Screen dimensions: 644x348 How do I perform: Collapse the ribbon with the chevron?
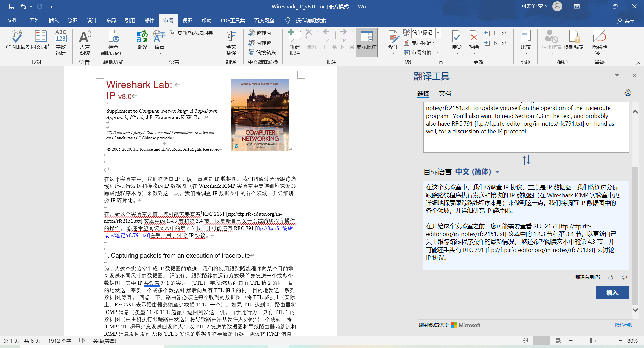638,63
